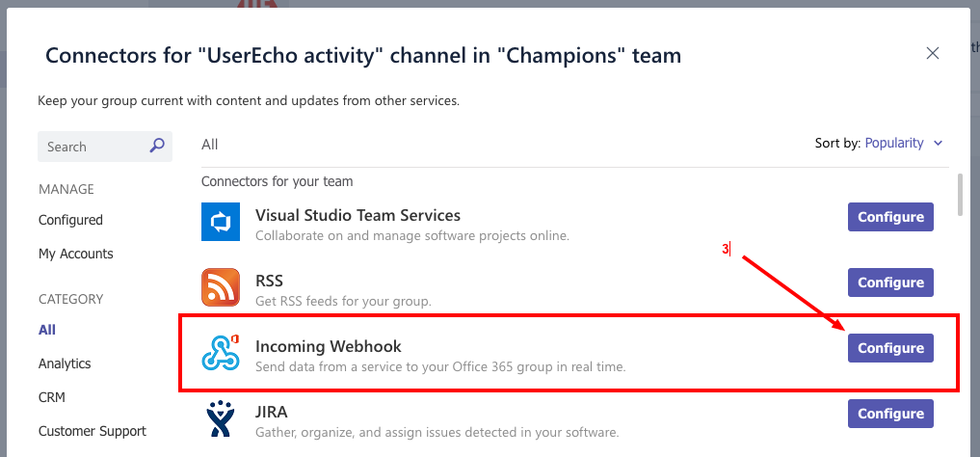Configure Visual Studio Team Services connector

(x=890, y=217)
